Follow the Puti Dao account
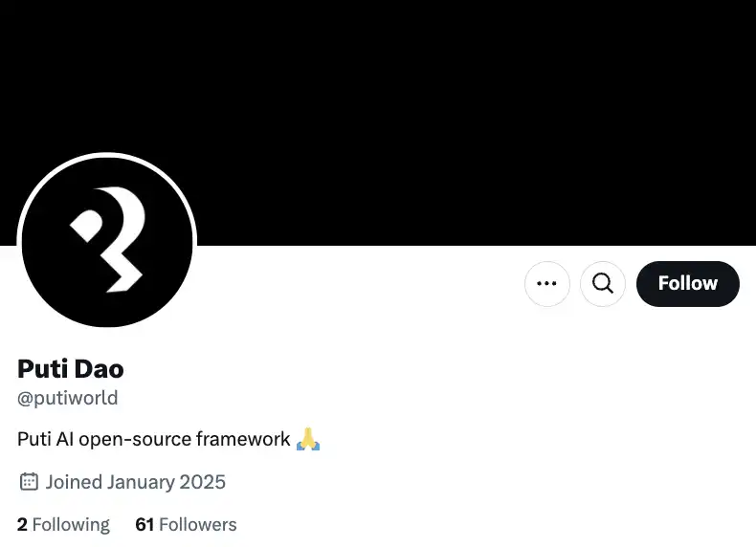The width and height of the screenshot is (756, 547). [x=687, y=283]
